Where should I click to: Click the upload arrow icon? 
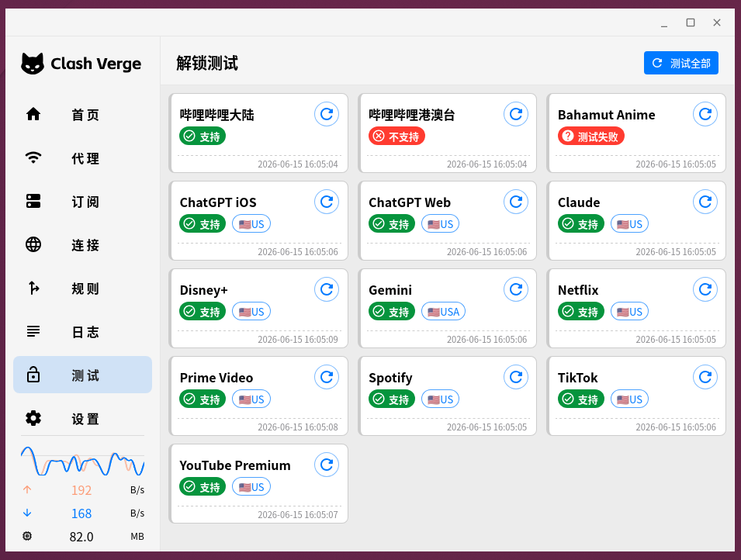point(27,489)
